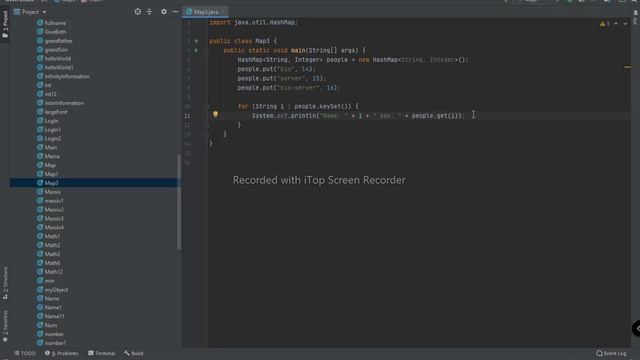Click the Project panel vertical scrollbar
640x360 pixels.
tap(179, 202)
